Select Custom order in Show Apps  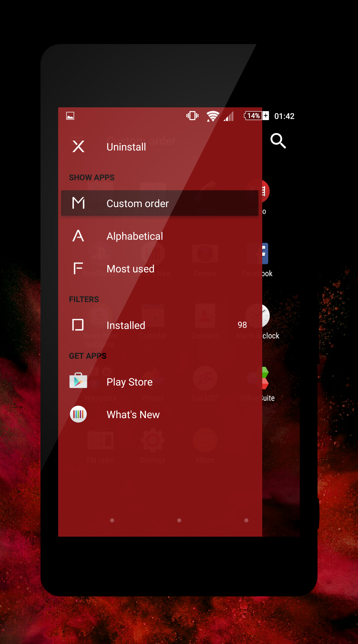click(x=160, y=203)
